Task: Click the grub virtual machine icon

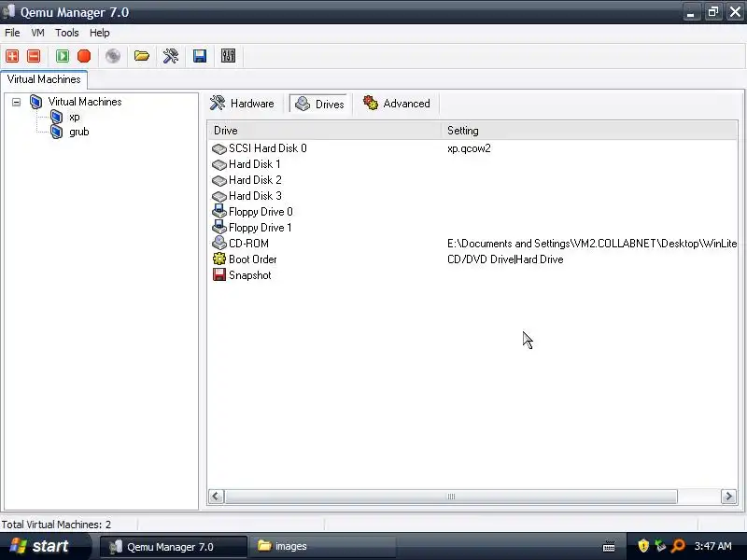Action: pos(56,132)
